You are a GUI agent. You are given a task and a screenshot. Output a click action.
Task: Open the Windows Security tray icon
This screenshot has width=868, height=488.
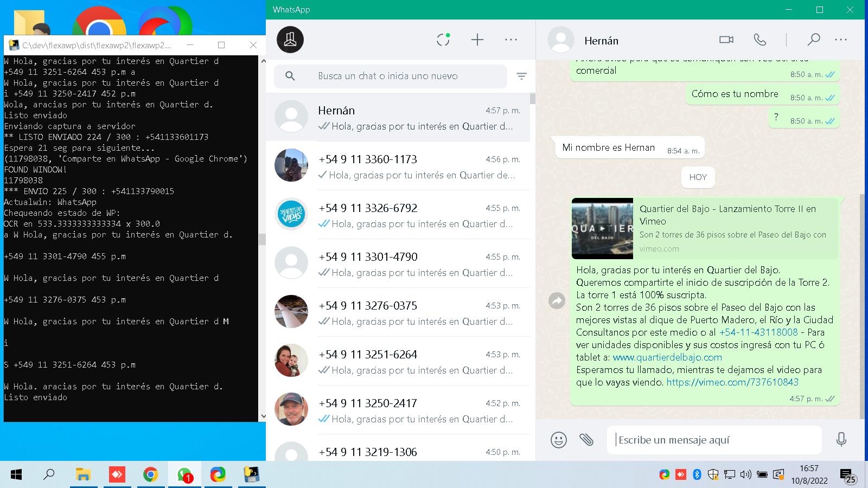(x=713, y=475)
